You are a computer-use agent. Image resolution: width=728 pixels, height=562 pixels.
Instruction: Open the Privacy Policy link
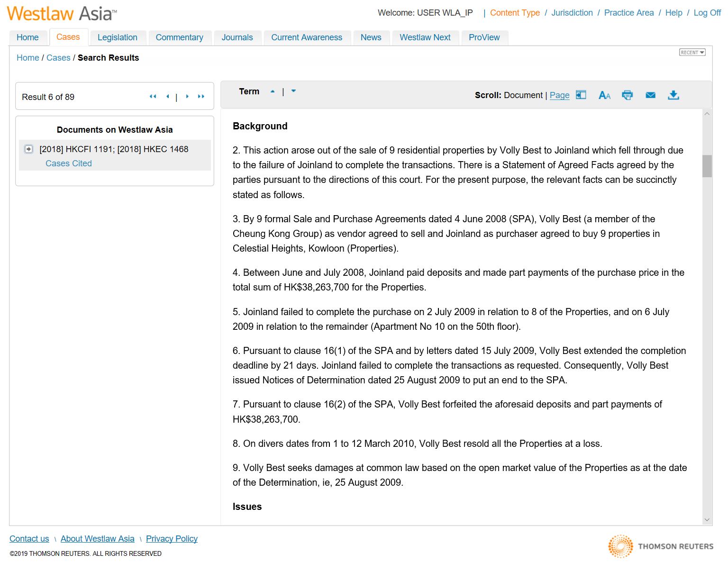pos(172,539)
